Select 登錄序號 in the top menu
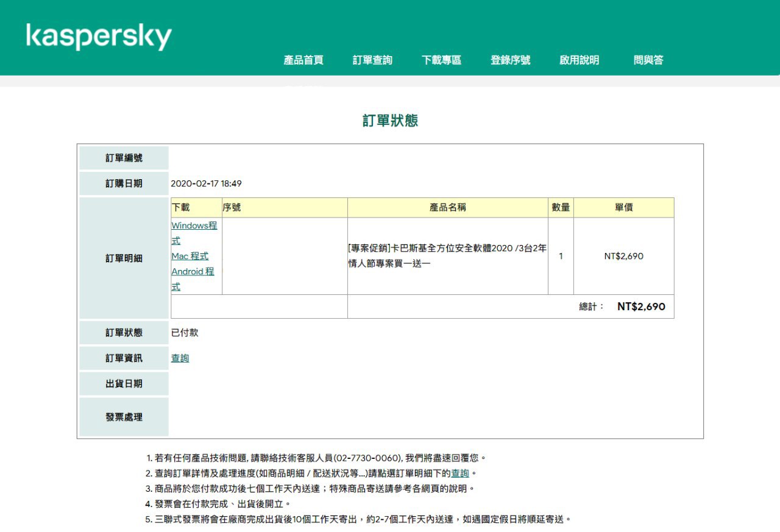 pyautogui.click(x=510, y=60)
